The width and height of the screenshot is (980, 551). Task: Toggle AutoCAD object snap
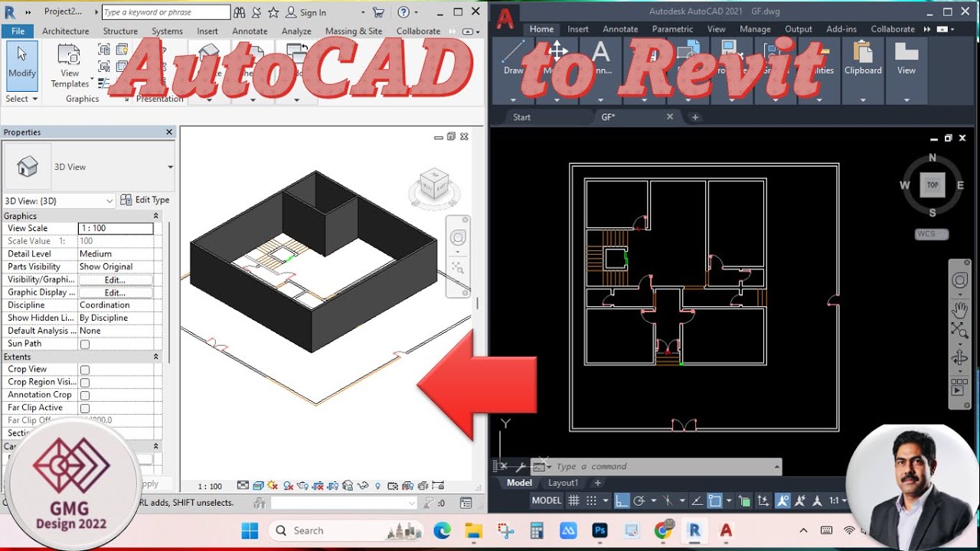click(714, 500)
